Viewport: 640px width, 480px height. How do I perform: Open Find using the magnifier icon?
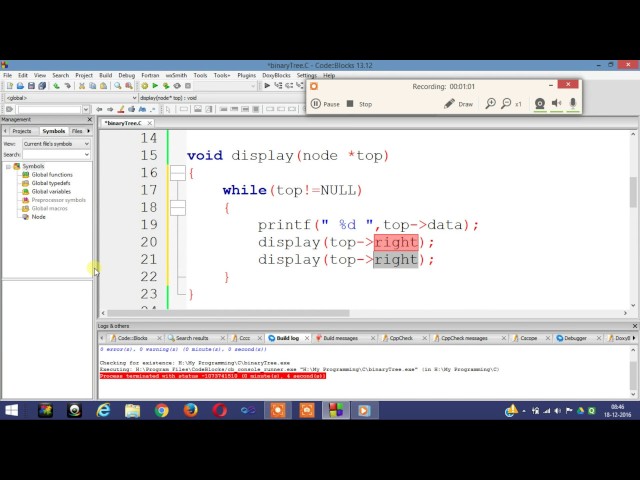tap(118, 86)
